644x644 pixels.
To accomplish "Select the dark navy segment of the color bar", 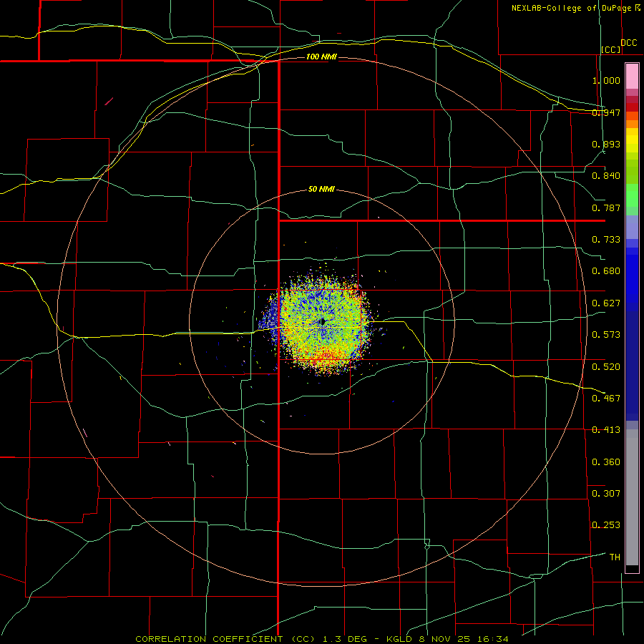I will pyautogui.click(x=632, y=366).
